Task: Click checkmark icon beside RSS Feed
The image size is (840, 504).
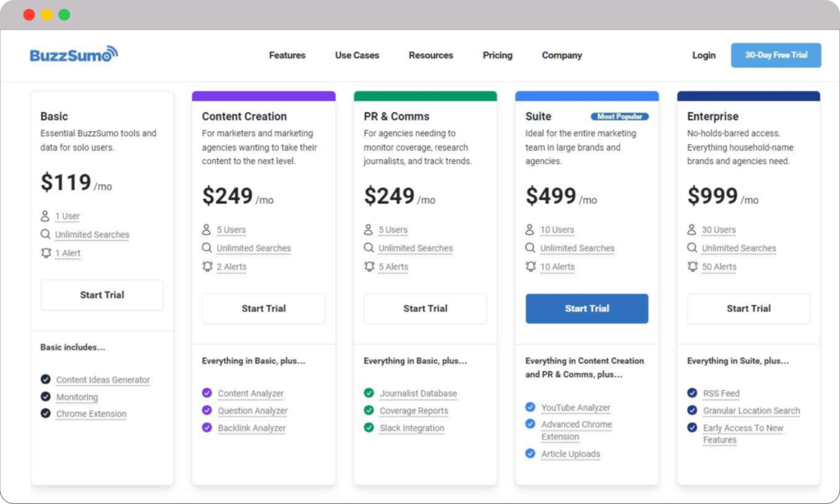Action: pyautogui.click(x=692, y=393)
